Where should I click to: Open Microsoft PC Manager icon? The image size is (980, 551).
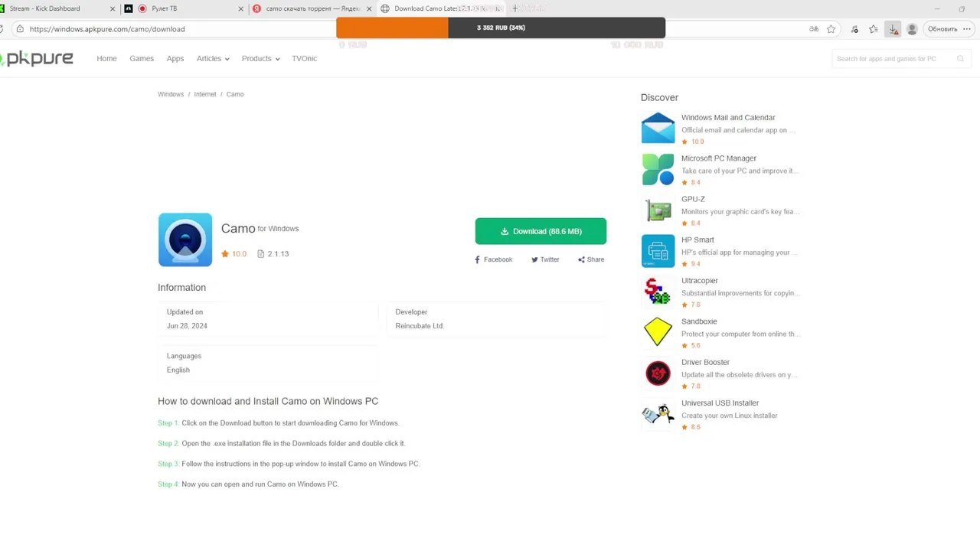point(658,169)
